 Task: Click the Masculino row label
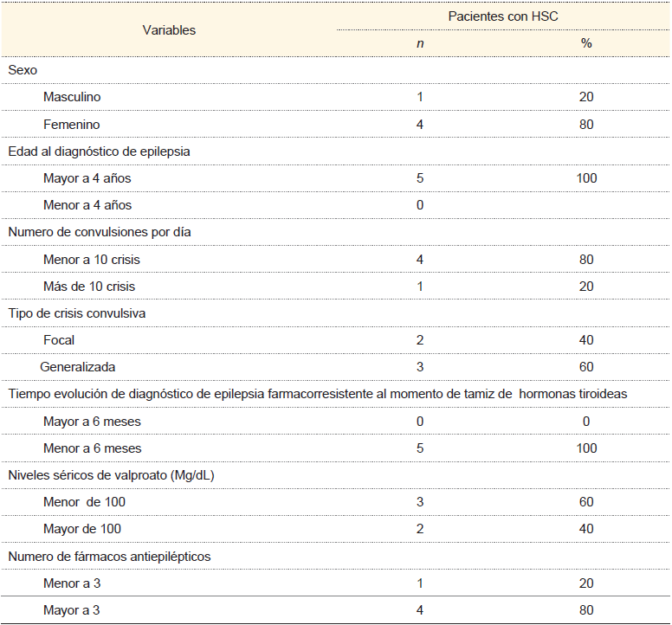[x=78, y=97]
